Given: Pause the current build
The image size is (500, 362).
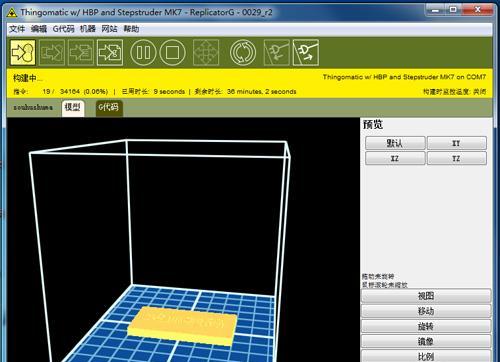Looking at the screenshot, I should (143, 52).
